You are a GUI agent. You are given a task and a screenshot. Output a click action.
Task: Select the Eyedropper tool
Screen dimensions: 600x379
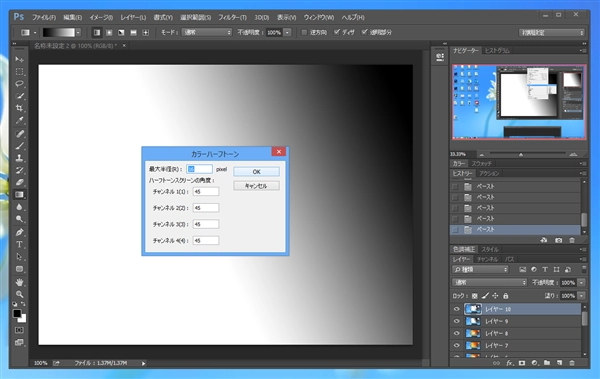(19, 121)
